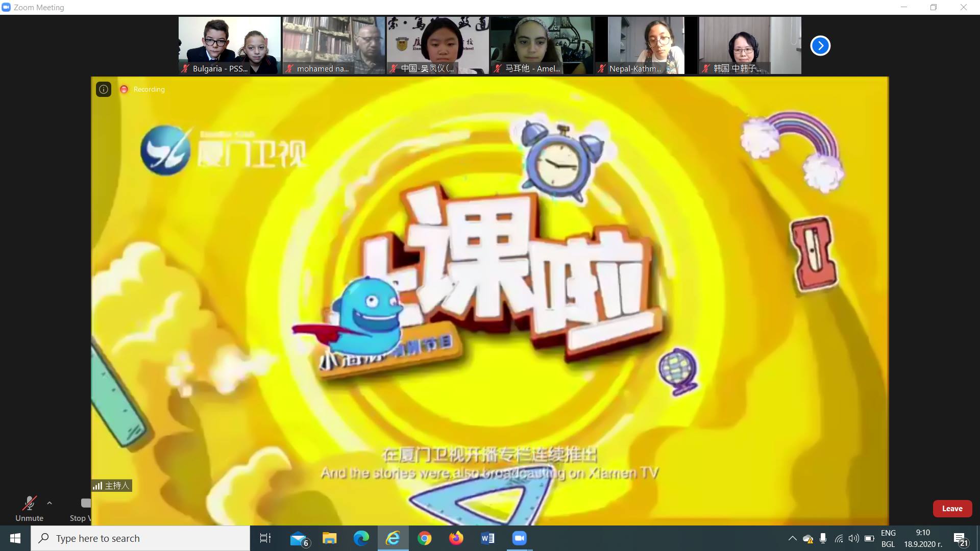Select 中国-吴凤仪 participant video thumbnail
Viewport: 980px width, 551px height.
(x=438, y=45)
